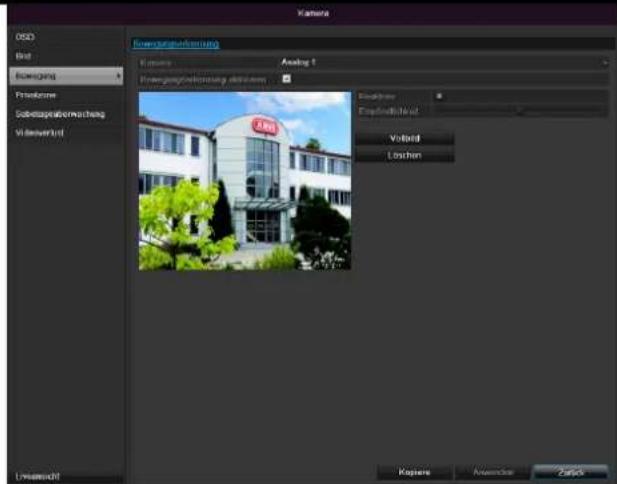
Task: Expand the arrow next to Bewegung
Action: [119, 75]
